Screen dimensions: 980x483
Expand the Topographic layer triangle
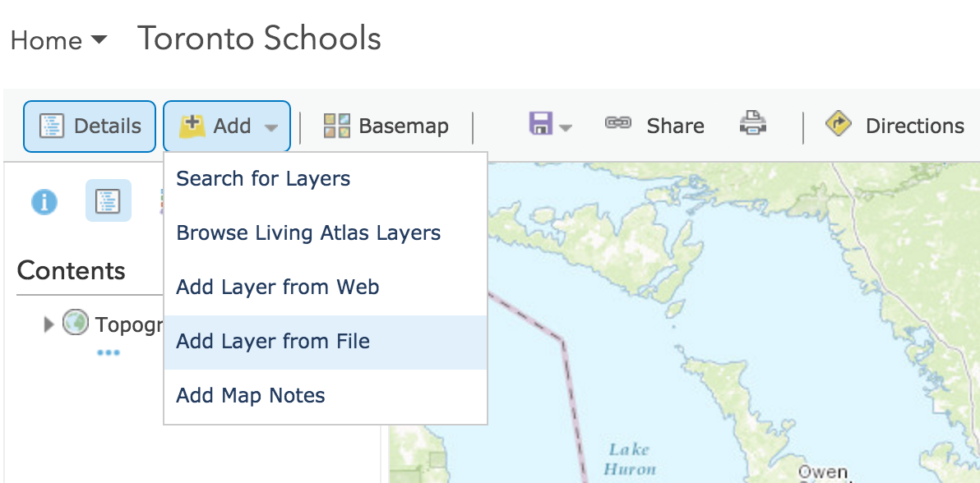49,324
